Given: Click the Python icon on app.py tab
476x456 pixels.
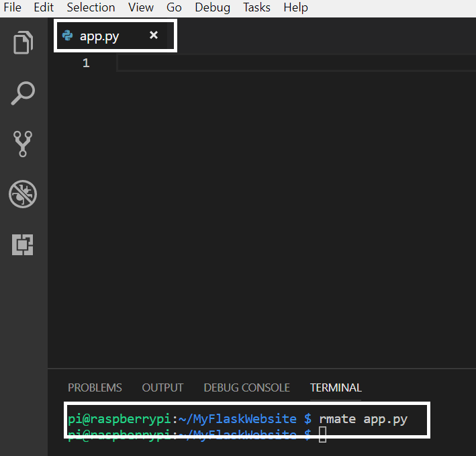Looking at the screenshot, I should coord(67,36).
